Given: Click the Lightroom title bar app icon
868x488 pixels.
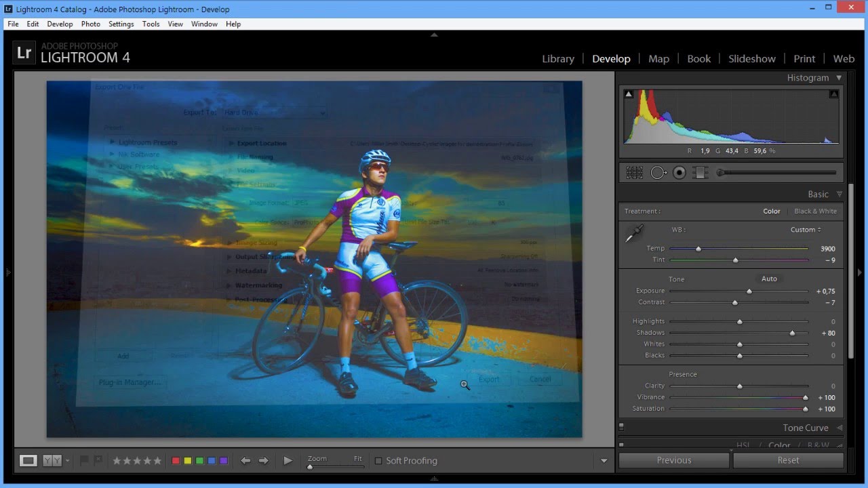Looking at the screenshot, I should click(8, 9).
